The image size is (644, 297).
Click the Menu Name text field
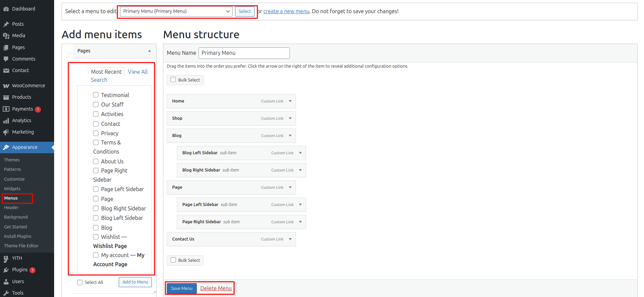coord(244,53)
